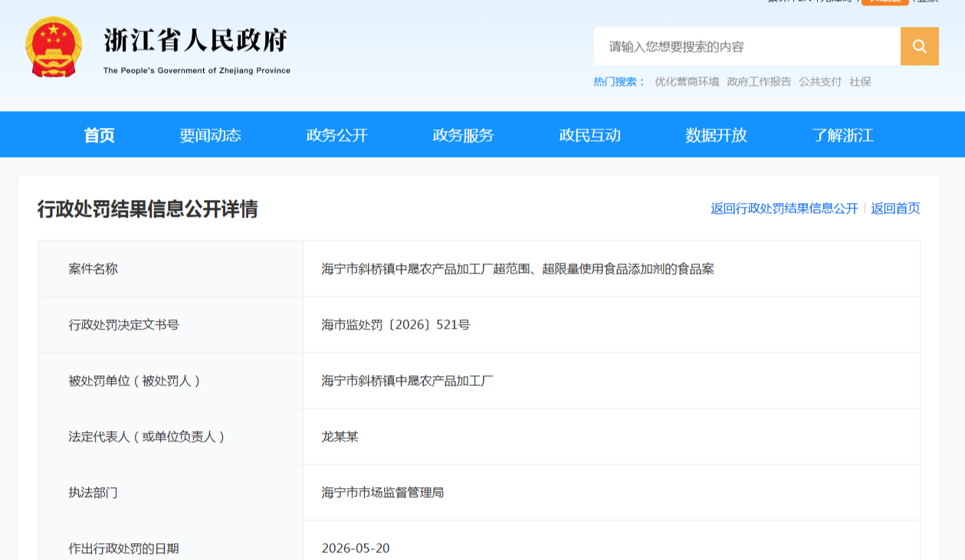Click 返回行政处罚结果信息公开 link
This screenshot has width=965, height=560.
(x=784, y=208)
